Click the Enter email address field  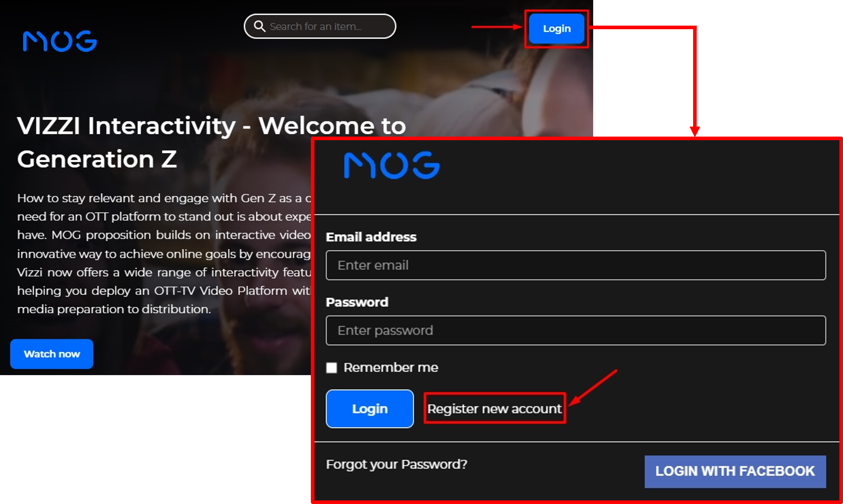(x=577, y=265)
